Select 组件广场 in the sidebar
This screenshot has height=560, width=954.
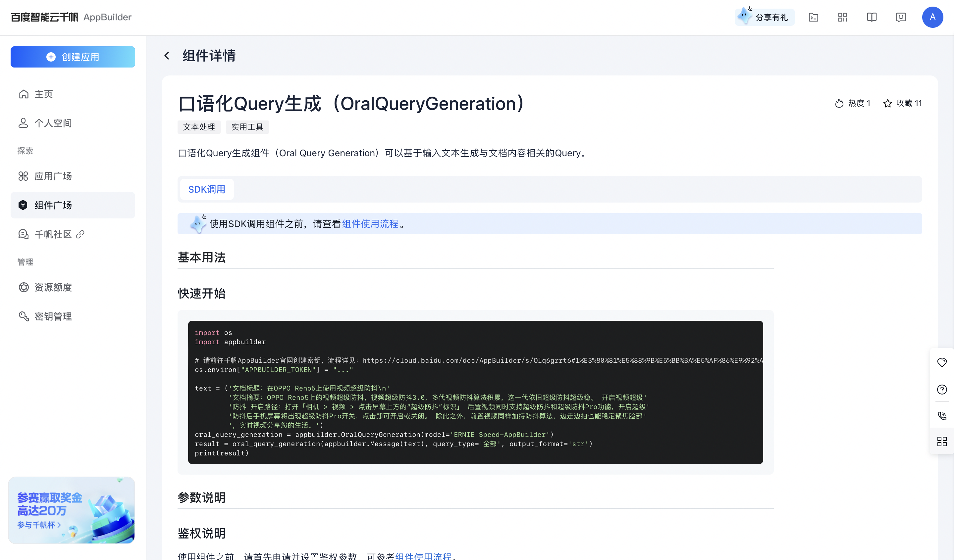coord(73,205)
